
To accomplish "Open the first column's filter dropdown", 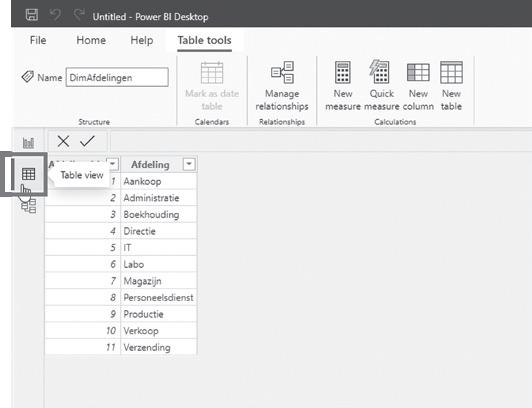I will point(113,164).
